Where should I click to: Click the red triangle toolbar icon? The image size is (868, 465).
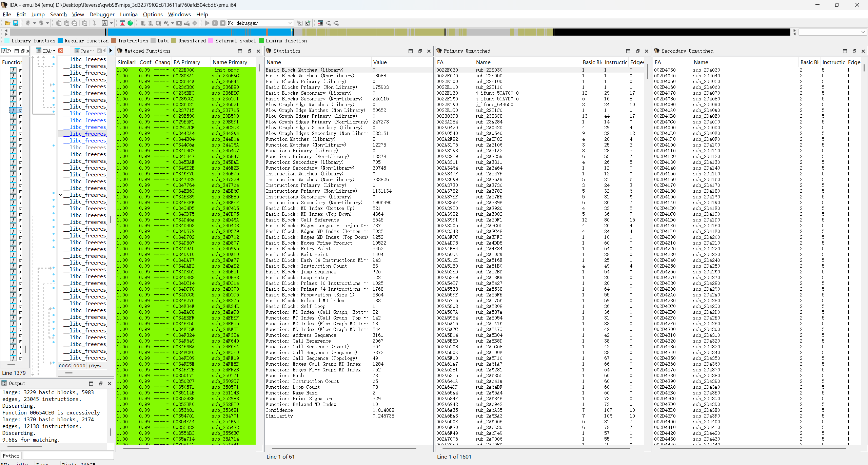[x=122, y=23]
